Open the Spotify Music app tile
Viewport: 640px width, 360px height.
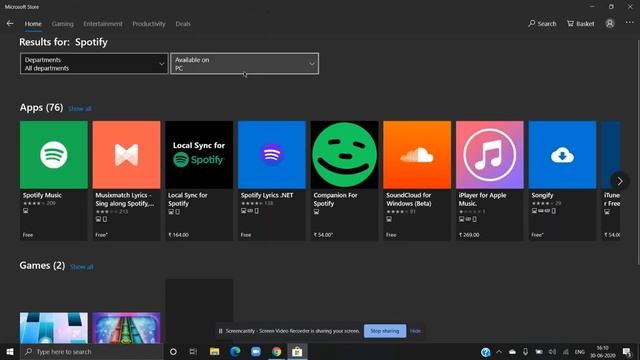click(x=53, y=180)
